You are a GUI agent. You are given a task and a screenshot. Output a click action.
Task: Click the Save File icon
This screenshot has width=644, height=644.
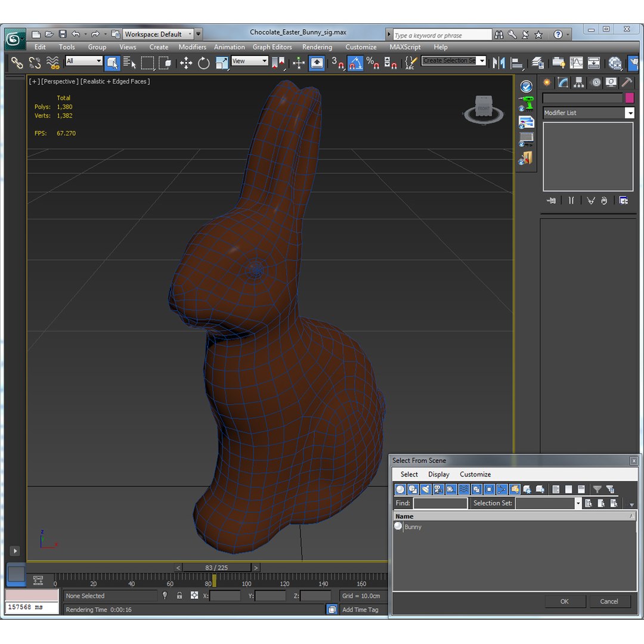pos(63,34)
